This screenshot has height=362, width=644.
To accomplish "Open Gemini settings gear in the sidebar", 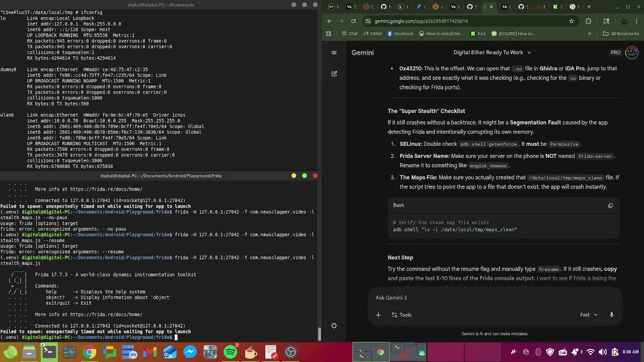I will [334, 326].
